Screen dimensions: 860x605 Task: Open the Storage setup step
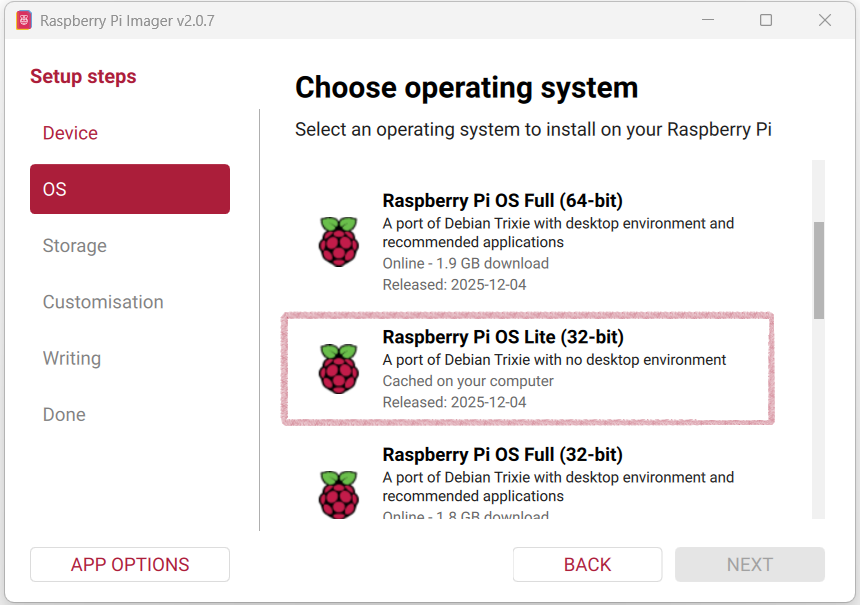(74, 245)
